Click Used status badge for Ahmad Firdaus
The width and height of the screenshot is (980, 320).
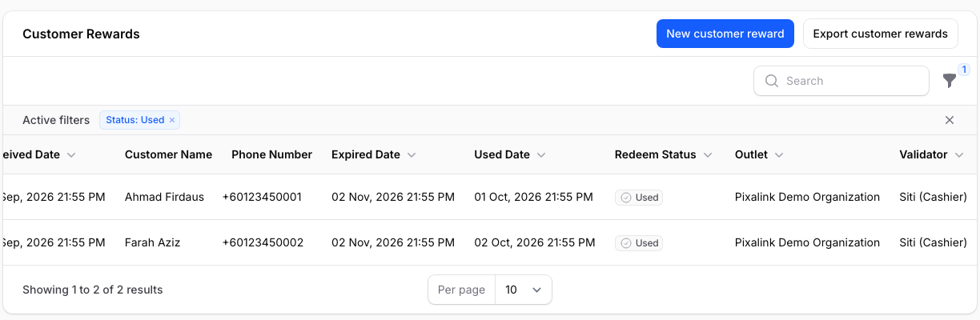639,198
